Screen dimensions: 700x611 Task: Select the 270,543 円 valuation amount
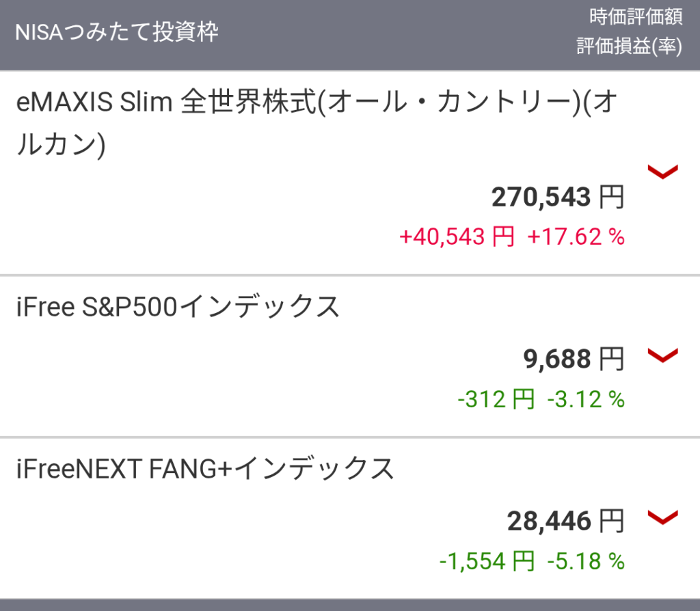click(x=557, y=198)
